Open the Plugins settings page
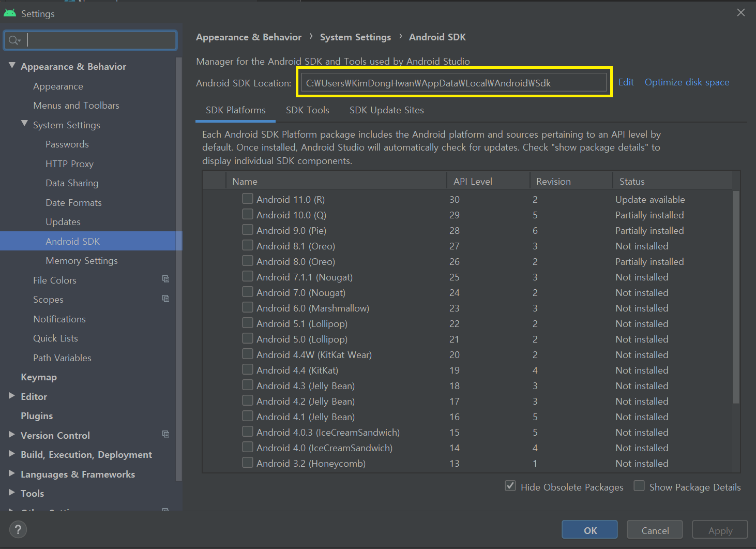This screenshot has height=549, width=756. pos(37,416)
